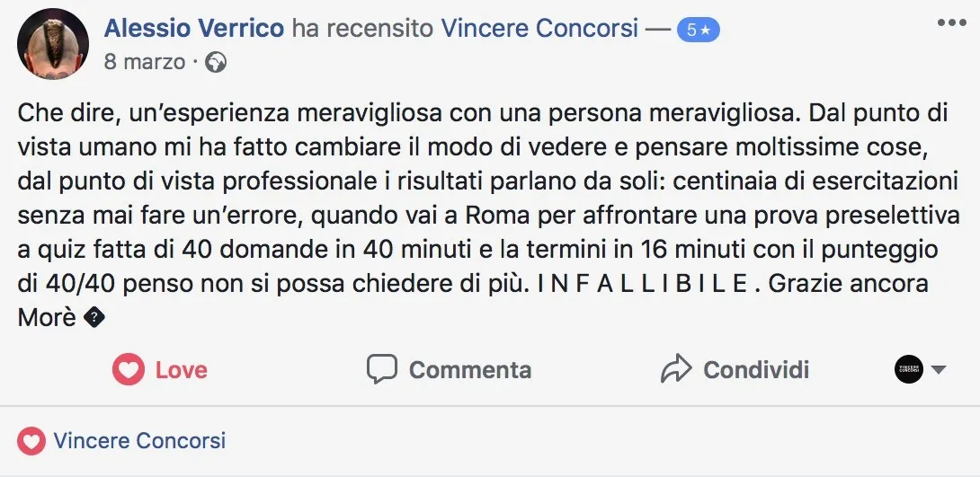980x477 pixels.
Task: Open Alessio Verrico profile name link
Action: click(194, 28)
